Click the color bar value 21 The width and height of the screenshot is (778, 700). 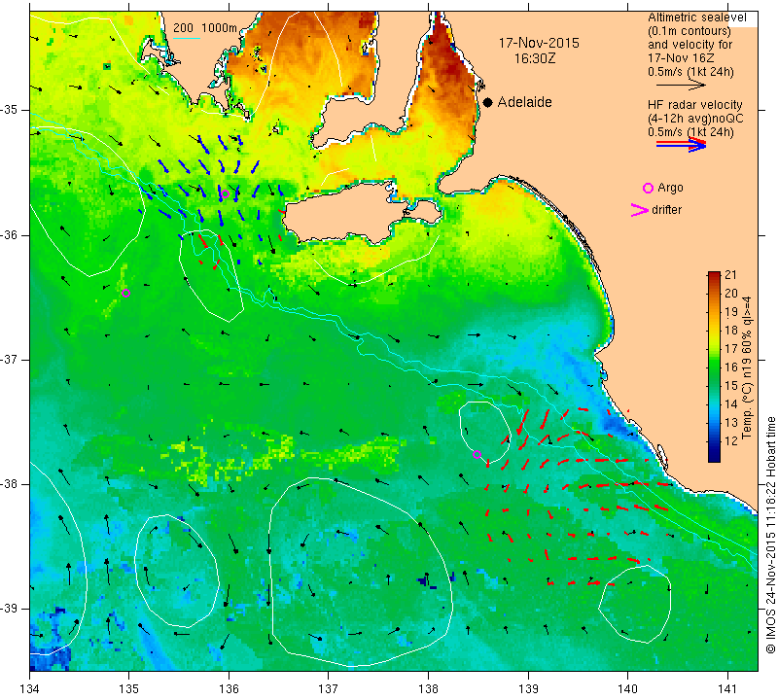coord(731,275)
